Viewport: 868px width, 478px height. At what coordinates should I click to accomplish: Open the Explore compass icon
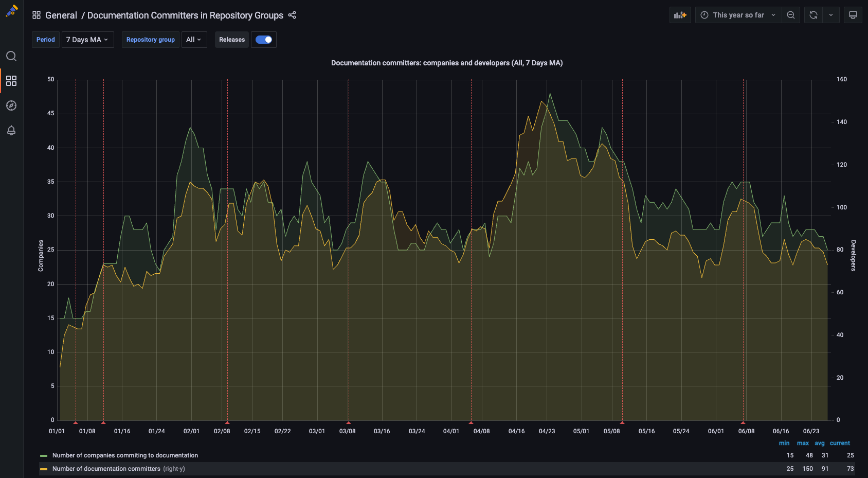click(x=11, y=105)
